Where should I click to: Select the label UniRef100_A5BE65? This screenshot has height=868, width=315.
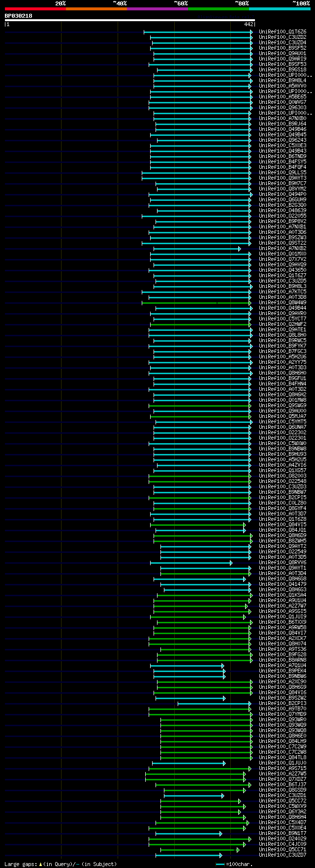pyautogui.click(x=283, y=96)
